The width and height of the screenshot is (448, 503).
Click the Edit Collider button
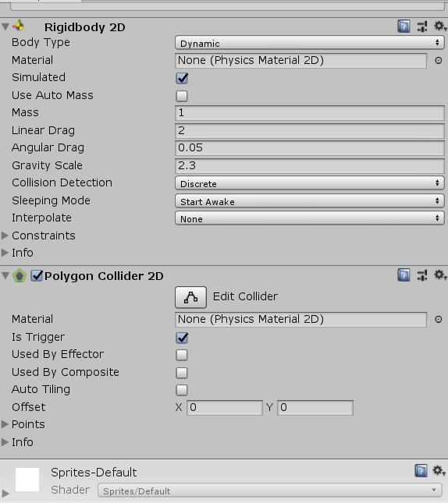coord(190,297)
